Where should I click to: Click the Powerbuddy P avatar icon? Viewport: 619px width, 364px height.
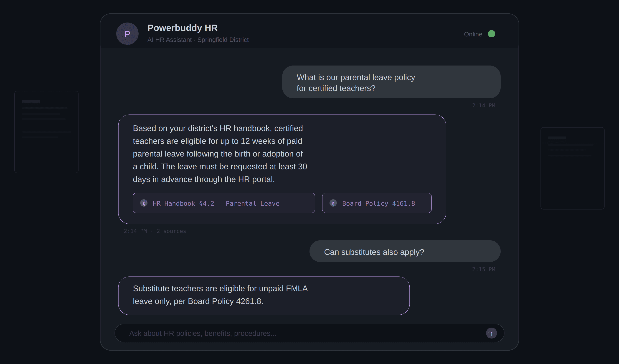point(127,34)
